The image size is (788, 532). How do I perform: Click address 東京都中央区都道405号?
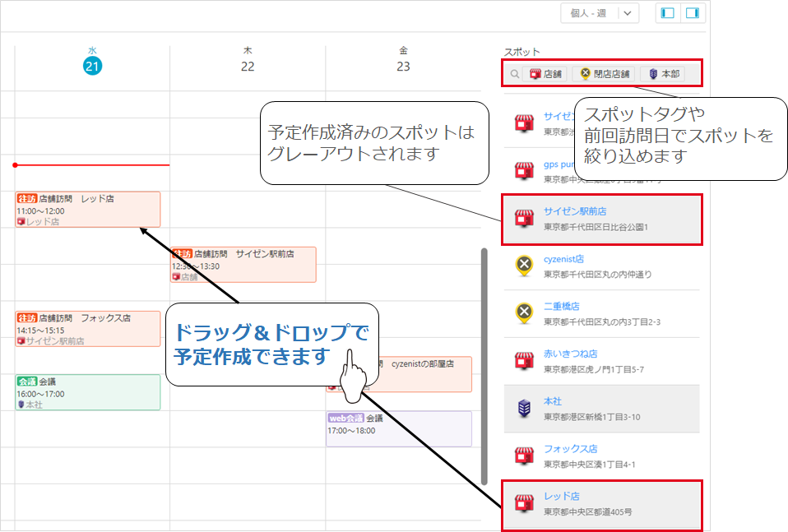(587, 512)
